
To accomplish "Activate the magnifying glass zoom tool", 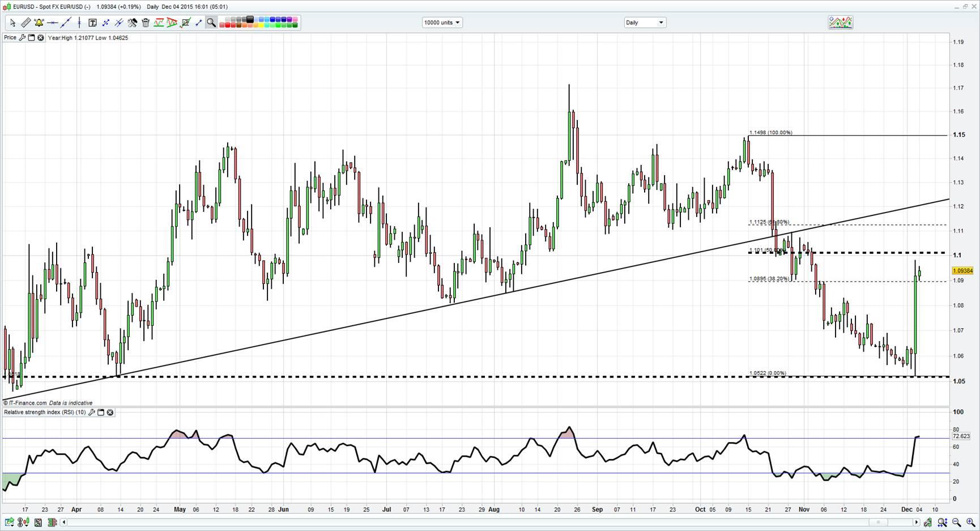I will (x=211, y=23).
